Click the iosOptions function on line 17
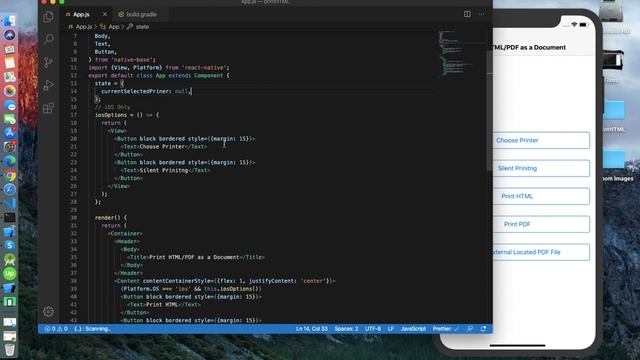The width and height of the screenshot is (640, 360). pyautogui.click(x=111, y=115)
